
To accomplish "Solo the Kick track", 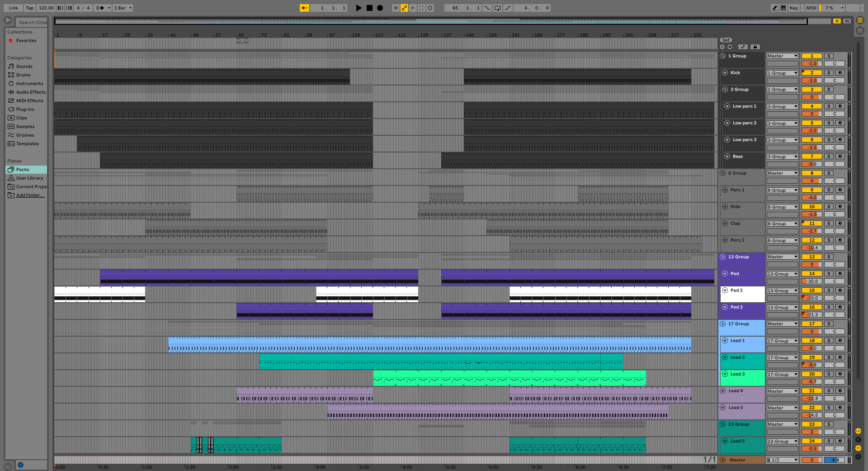I will coord(829,72).
